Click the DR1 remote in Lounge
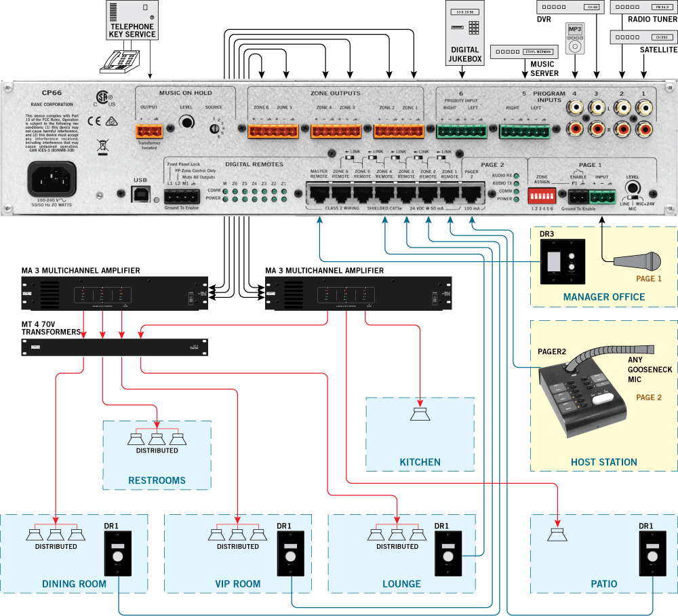Screen dimensions: 678x616 coord(448,554)
